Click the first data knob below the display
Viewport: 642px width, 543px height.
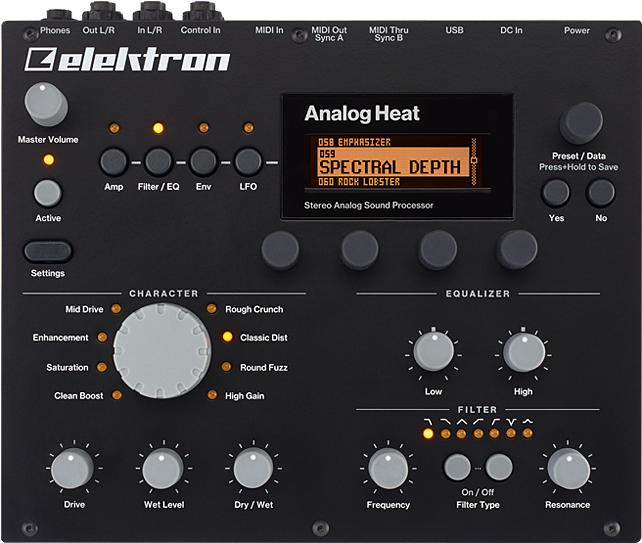click(x=280, y=250)
